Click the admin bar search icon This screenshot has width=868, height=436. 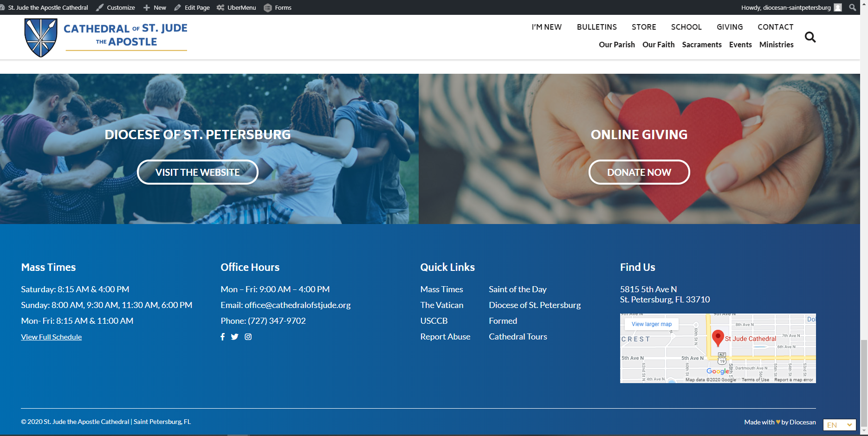pyautogui.click(x=852, y=7)
